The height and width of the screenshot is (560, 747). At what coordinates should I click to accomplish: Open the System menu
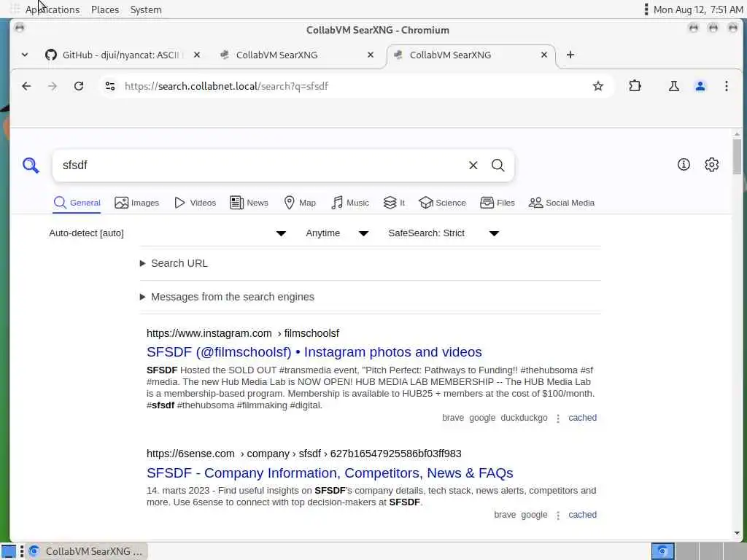[146, 9]
